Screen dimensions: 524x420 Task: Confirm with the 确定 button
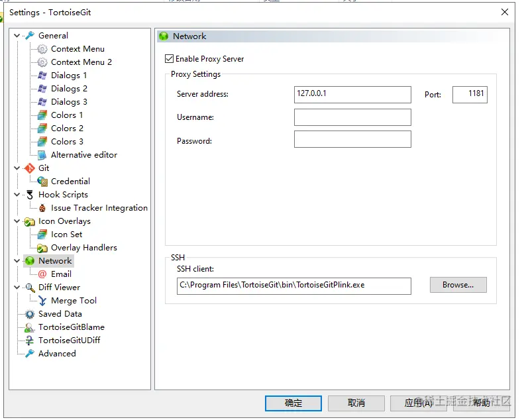coord(293,403)
